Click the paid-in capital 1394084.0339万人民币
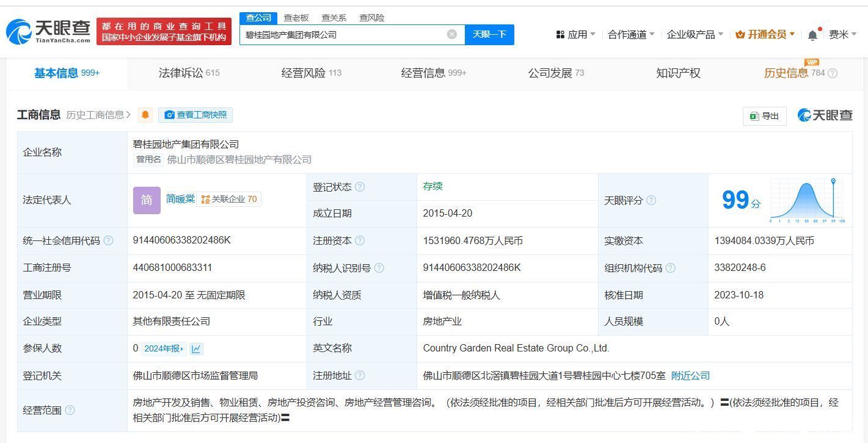Viewport: 868px width, 443px height. tap(764, 241)
